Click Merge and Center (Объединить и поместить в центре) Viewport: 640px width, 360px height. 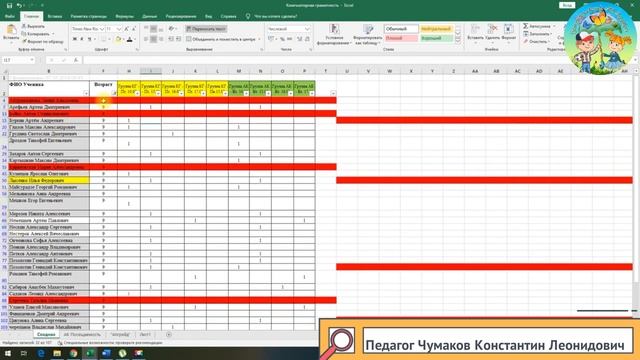click(221, 39)
